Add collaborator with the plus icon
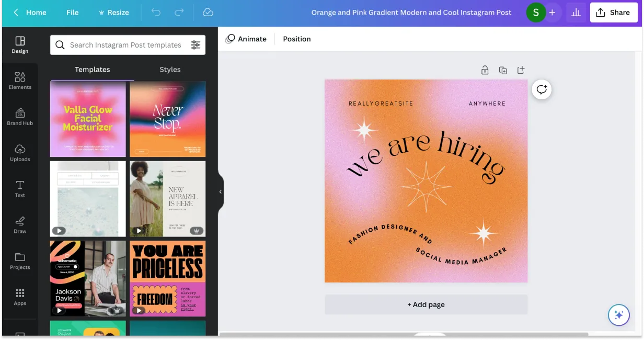This screenshot has height=340, width=644. point(552,13)
